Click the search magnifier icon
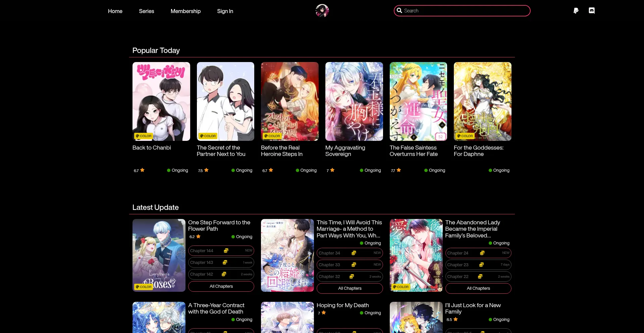 point(399,11)
